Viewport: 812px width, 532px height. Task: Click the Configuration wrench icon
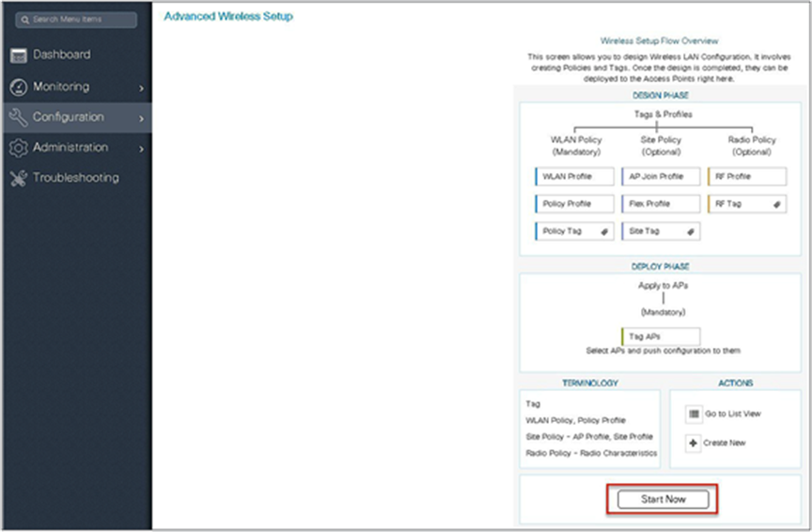point(18,117)
